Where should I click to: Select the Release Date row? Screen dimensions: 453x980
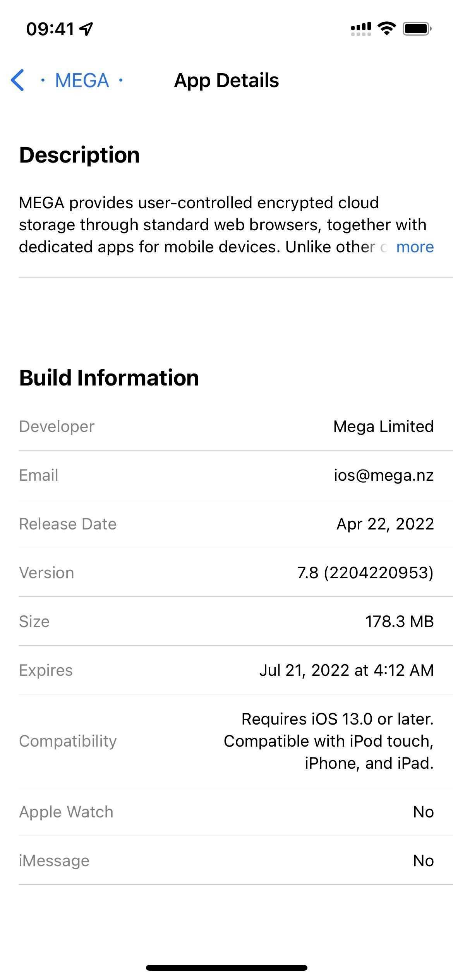226,524
